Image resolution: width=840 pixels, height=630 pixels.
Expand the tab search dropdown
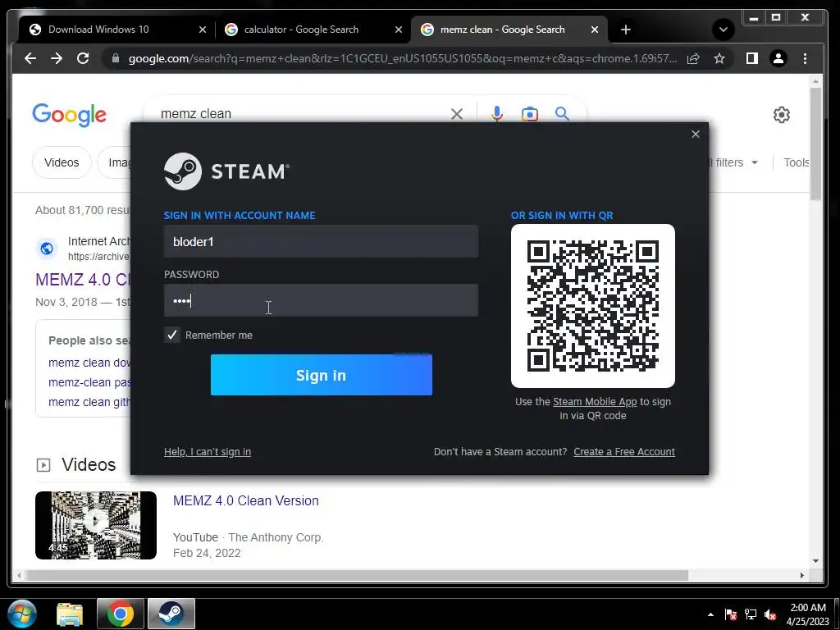point(724,30)
